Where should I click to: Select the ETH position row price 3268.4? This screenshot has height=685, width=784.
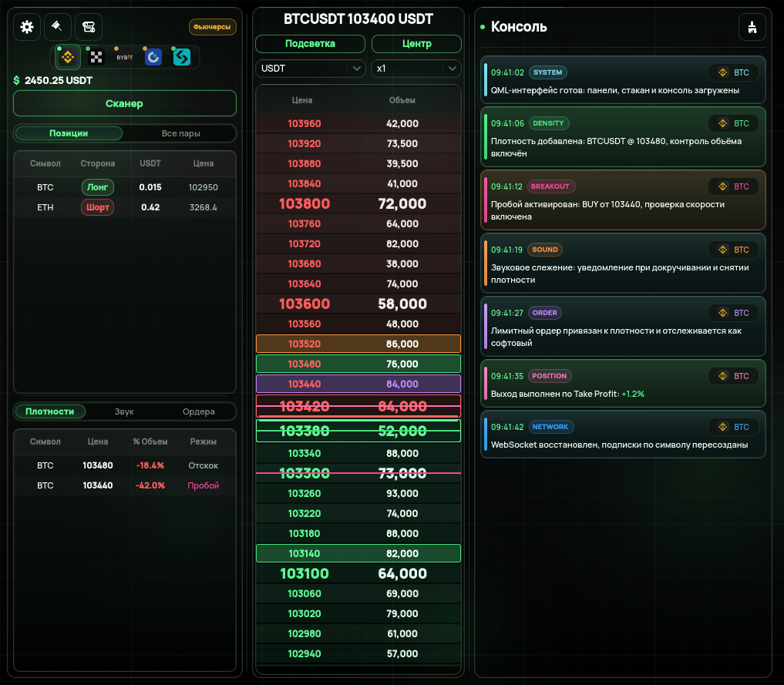tap(125, 207)
